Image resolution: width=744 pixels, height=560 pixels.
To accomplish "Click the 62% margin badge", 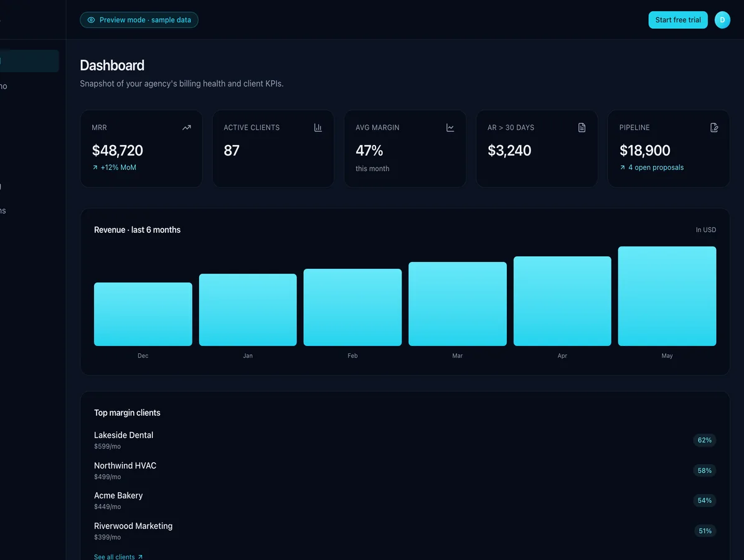I will pos(704,440).
